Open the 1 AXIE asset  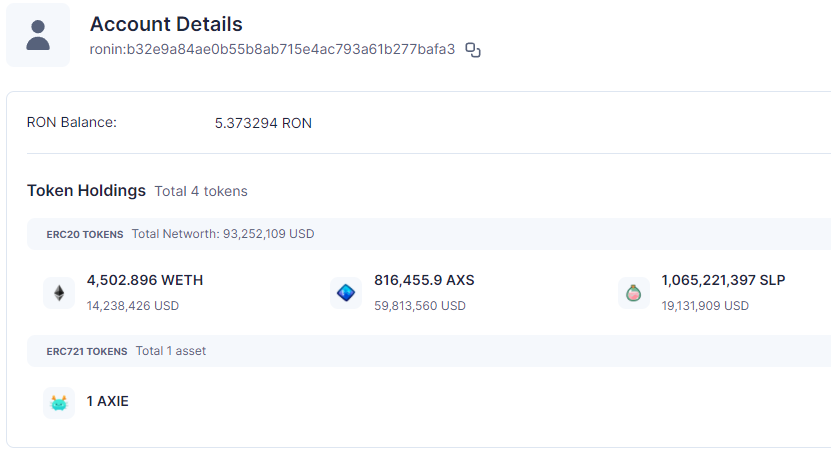click(x=108, y=401)
